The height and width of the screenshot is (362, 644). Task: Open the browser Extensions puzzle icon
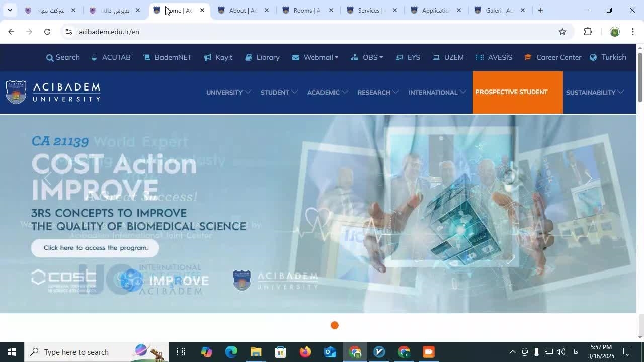tap(588, 32)
